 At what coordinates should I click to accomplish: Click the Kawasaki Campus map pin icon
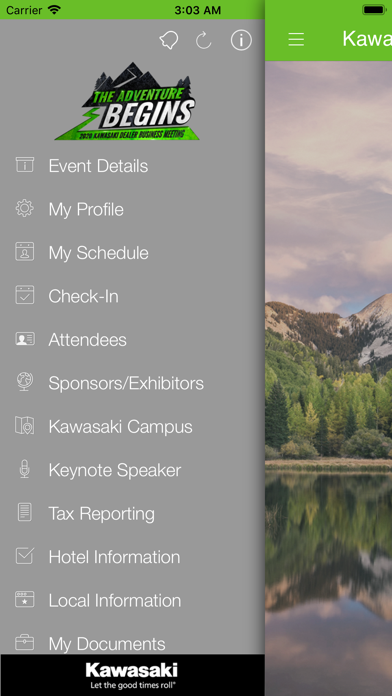tap(24, 426)
